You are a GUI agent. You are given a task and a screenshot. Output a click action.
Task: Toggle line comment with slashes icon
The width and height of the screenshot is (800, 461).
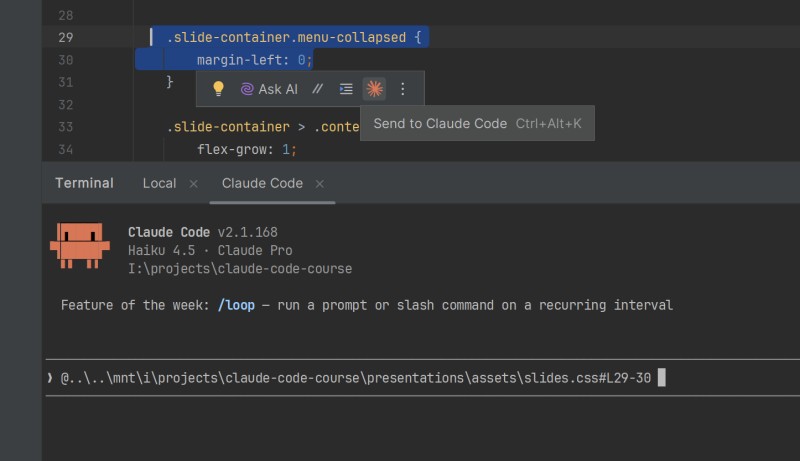point(317,89)
